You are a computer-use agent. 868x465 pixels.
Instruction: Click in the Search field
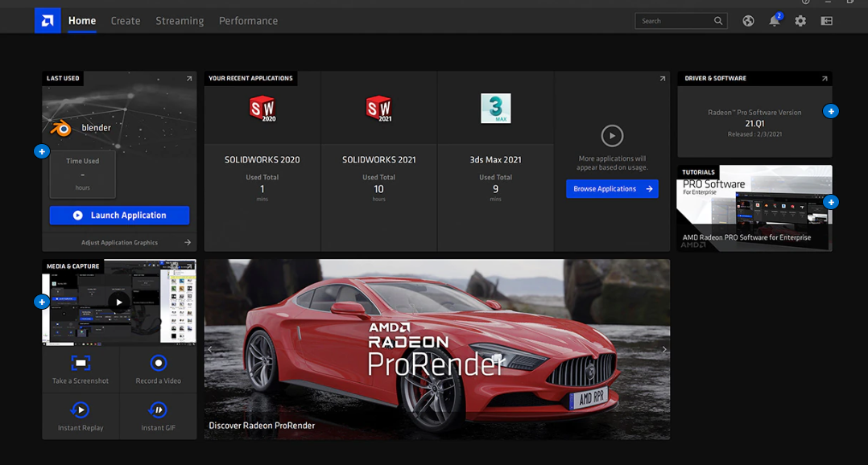point(675,21)
